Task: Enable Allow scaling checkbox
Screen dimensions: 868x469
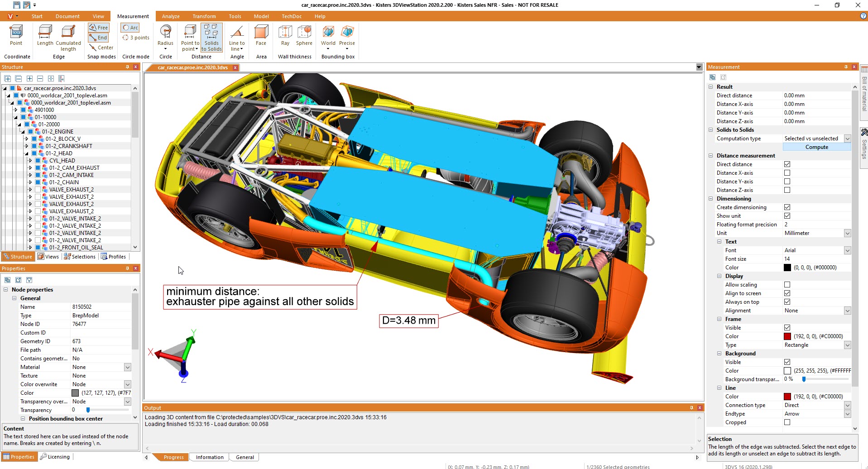Action: pos(787,285)
